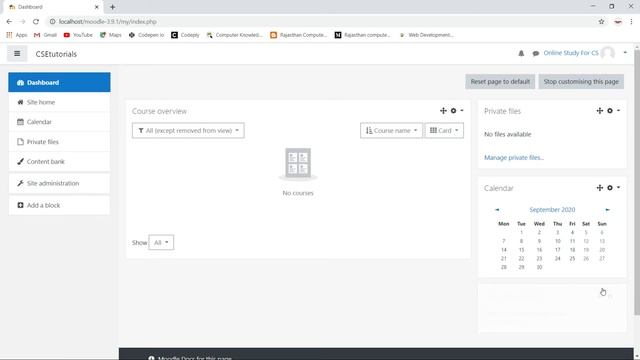Expand the user menu dropdown arrow

(x=625, y=53)
